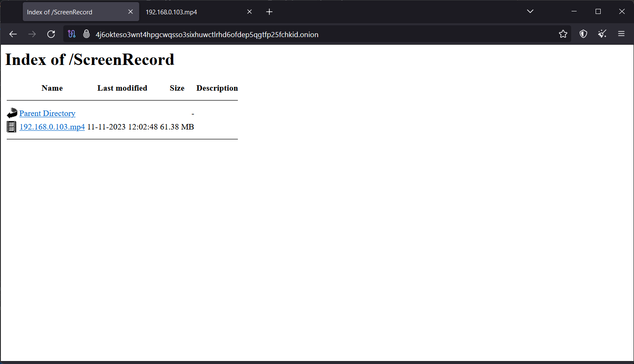
Task: Click the Parent Directory arrow icon
Action: pos(11,113)
